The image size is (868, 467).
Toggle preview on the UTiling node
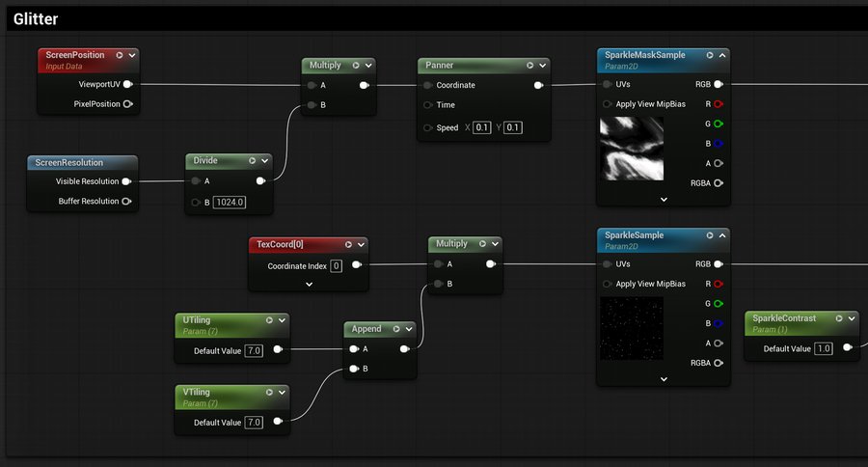point(269,320)
